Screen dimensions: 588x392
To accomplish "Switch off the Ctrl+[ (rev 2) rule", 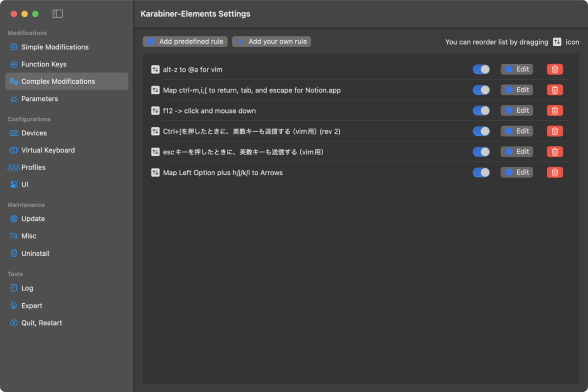I will click(x=481, y=131).
